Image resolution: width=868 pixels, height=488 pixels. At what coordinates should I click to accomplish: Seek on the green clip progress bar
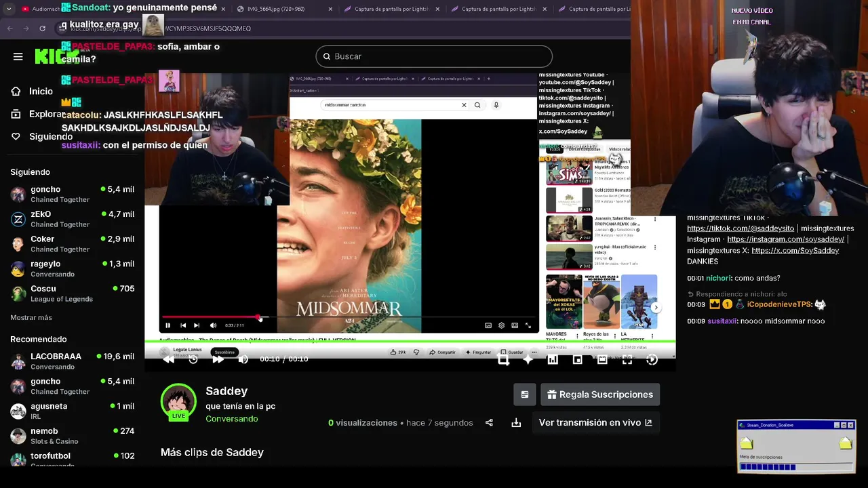point(410,341)
